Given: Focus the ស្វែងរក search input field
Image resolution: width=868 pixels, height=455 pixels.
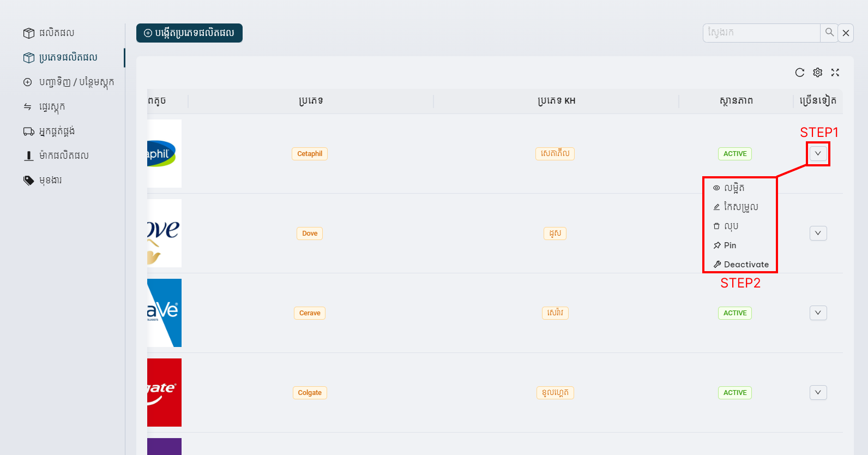Looking at the screenshot, I should click(761, 33).
